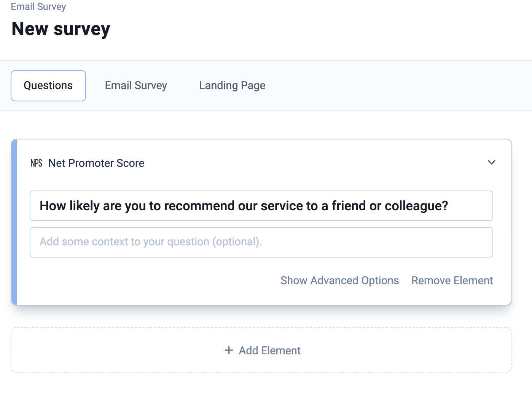Image resolution: width=532 pixels, height=397 pixels.
Task: Click the word 'colleague?' in the question
Action: (x=416, y=206)
